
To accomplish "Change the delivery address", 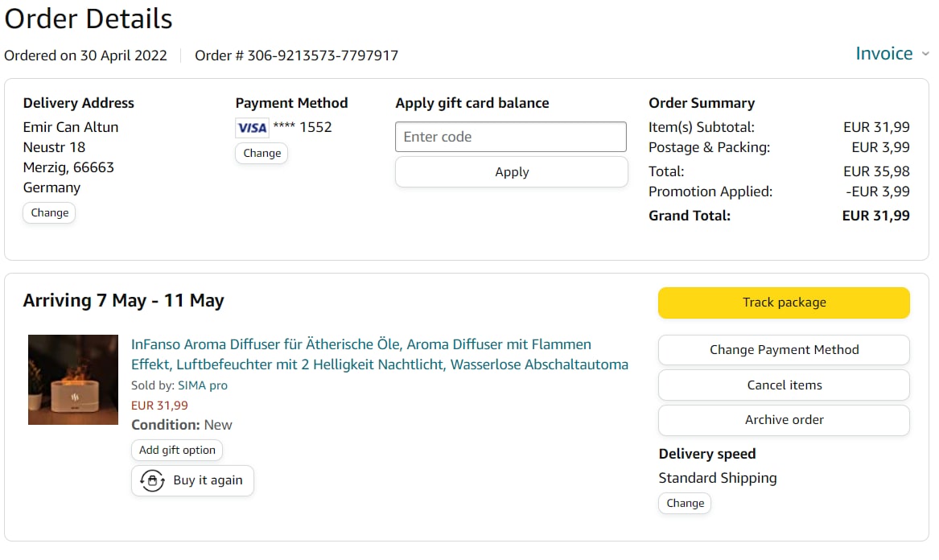I will [49, 213].
